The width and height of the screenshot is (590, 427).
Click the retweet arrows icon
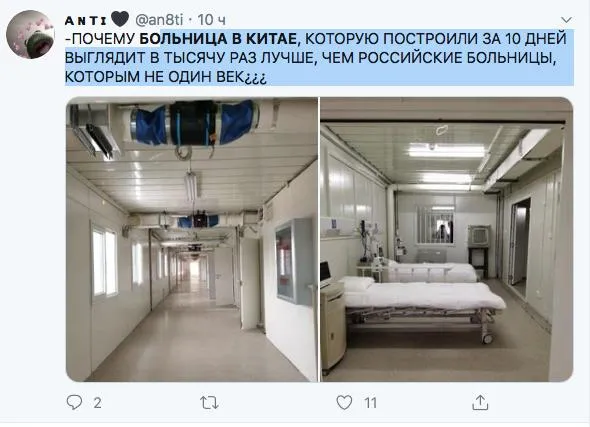point(209,403)
